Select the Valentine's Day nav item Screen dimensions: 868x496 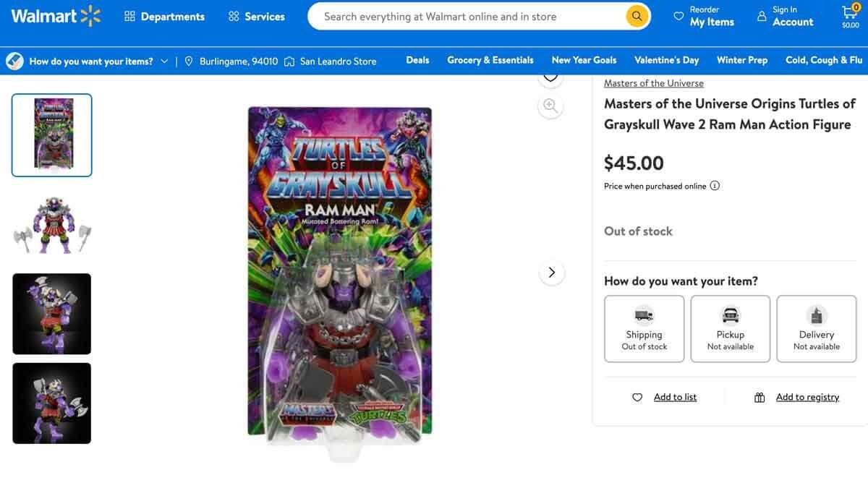coord(666,60)
